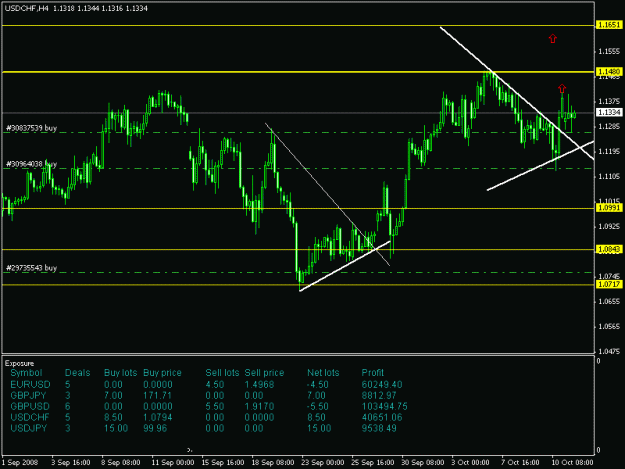Click EURUSD net lots -4.50
625x469 pixels.
pos(318,385)
